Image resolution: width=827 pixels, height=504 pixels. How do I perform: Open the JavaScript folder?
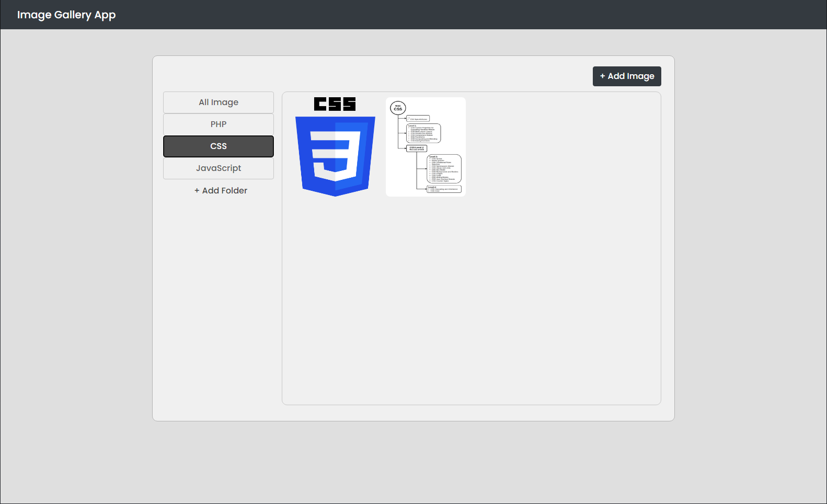219,168
